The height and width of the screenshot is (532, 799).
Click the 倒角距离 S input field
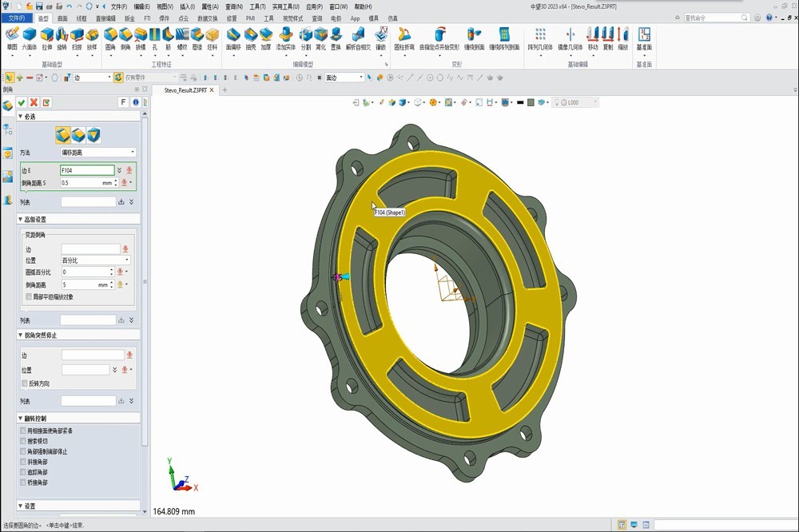(x=80, y=183)
